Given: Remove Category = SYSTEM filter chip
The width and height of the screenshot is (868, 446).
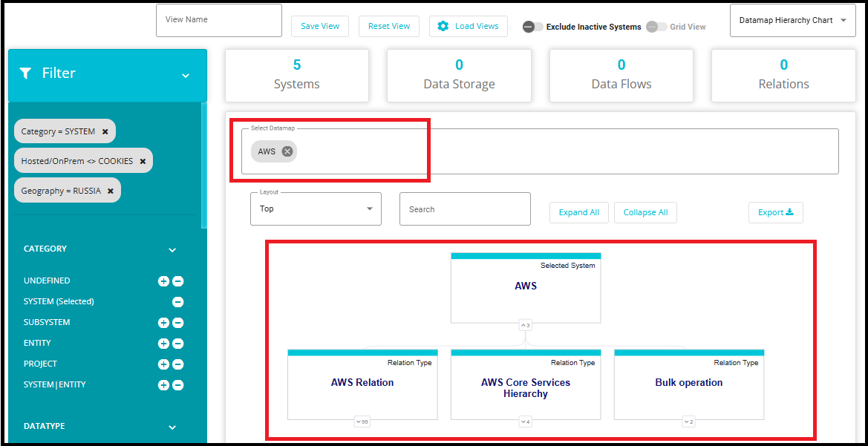Looking at the screenshot, I should 105,131.
